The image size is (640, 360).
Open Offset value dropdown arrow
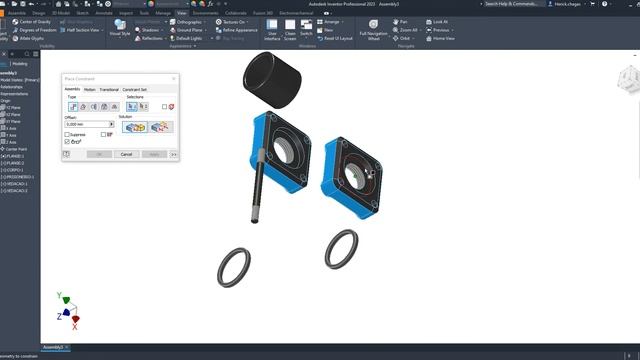(x=111, y=124)
